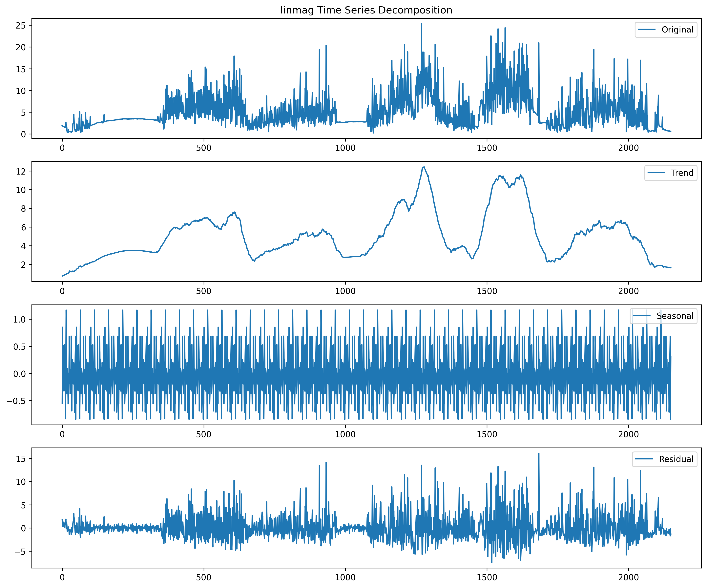This screenshot has width=707, height=588.
Task: Click the 500 x-axis tick under Trend plot
Action: [204, 291]
